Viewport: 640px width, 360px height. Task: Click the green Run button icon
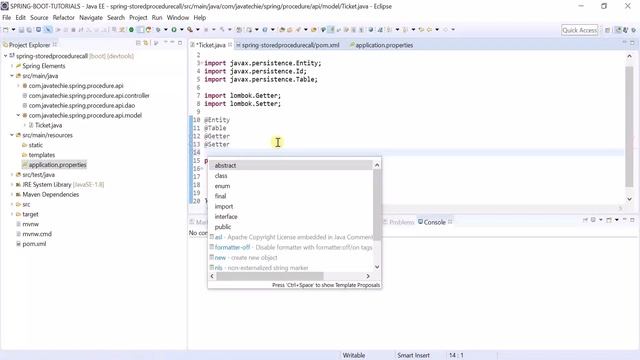pos(173,29)
